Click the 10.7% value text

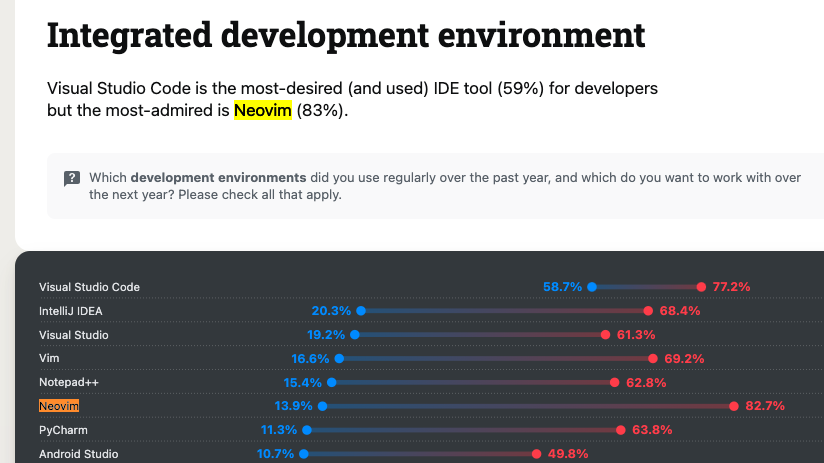(x=275, y=454)
